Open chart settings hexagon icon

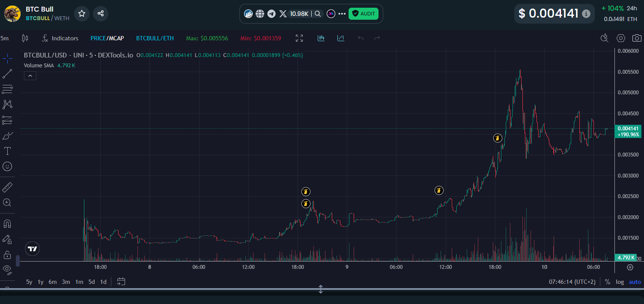pyautogui.click(x=621, y=38)
